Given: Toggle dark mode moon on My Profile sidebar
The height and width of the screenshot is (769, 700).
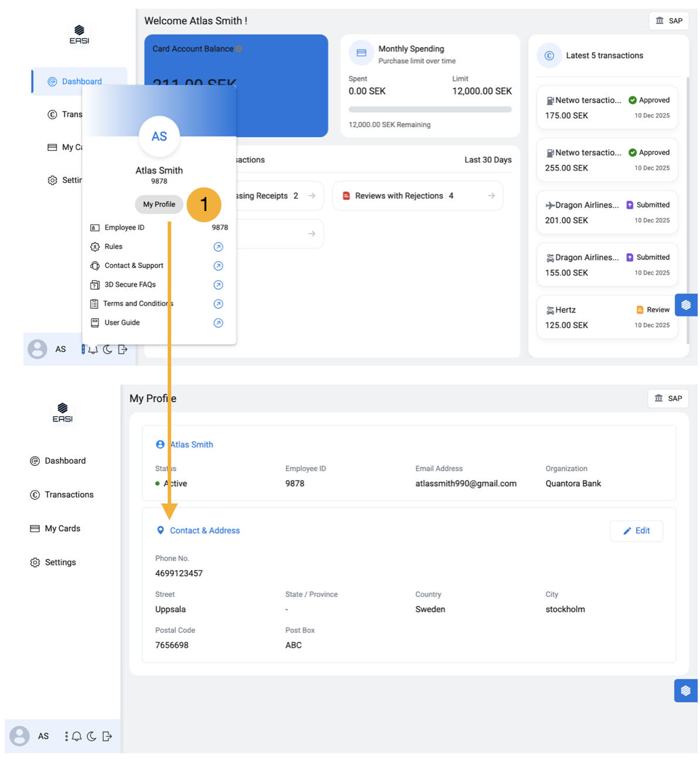Looking at the screenshot, I should [91, 736].
